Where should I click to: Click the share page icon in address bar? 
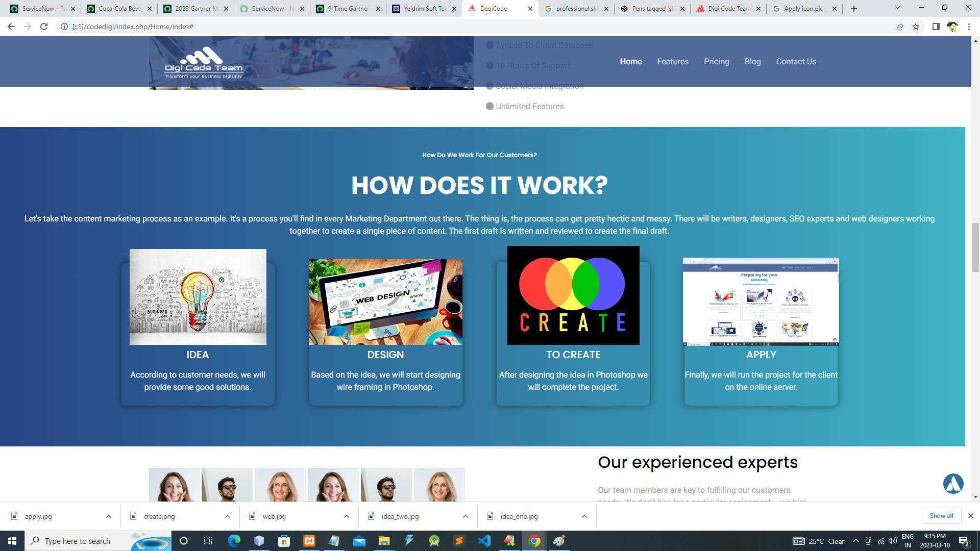click(x=899, y=27)
